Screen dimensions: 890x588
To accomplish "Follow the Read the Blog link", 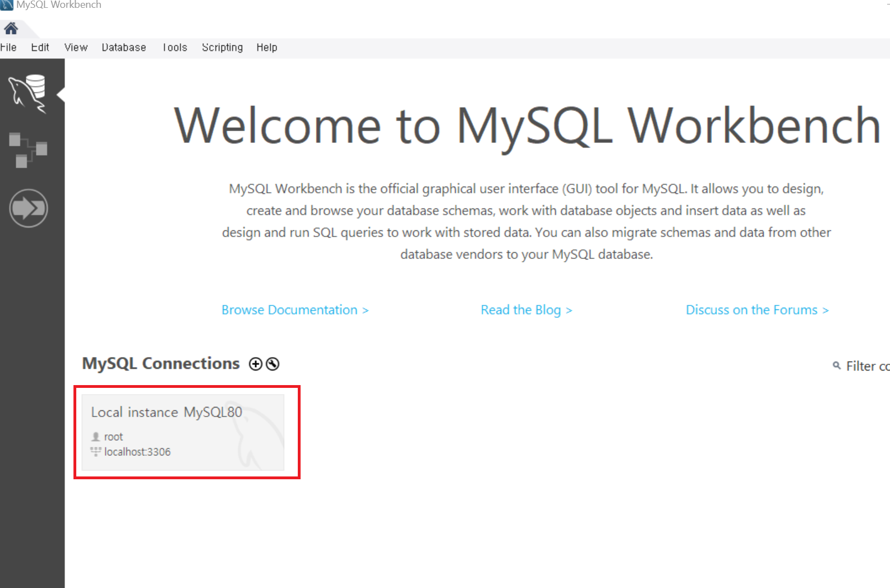I will click(526, 310).
